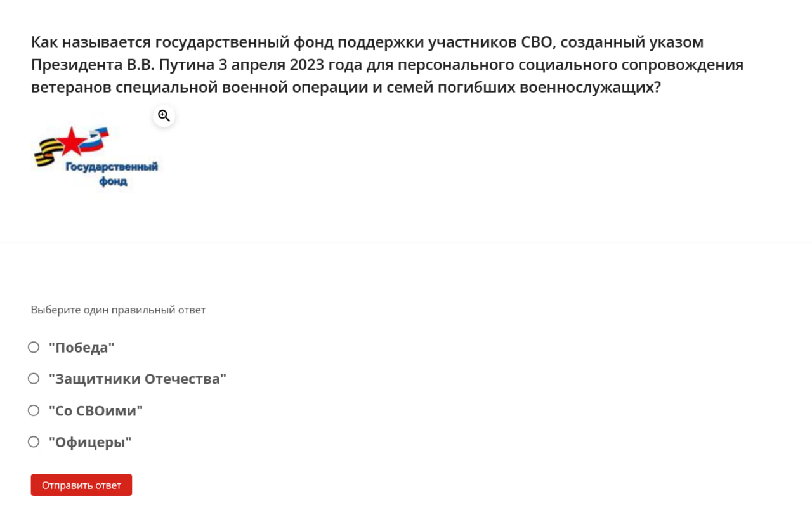Mark the "Со СВОими" radio option
Screen dimensions: 812x529
tap(34, 410)
